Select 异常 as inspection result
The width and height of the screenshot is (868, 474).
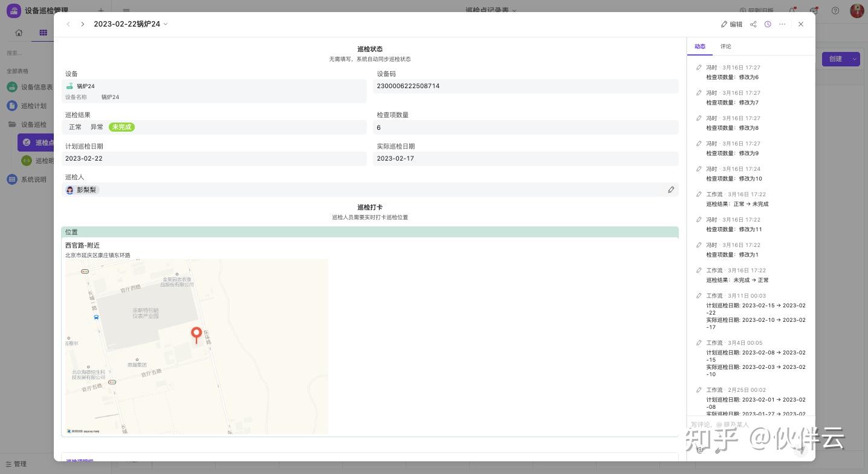click(97, 127)
